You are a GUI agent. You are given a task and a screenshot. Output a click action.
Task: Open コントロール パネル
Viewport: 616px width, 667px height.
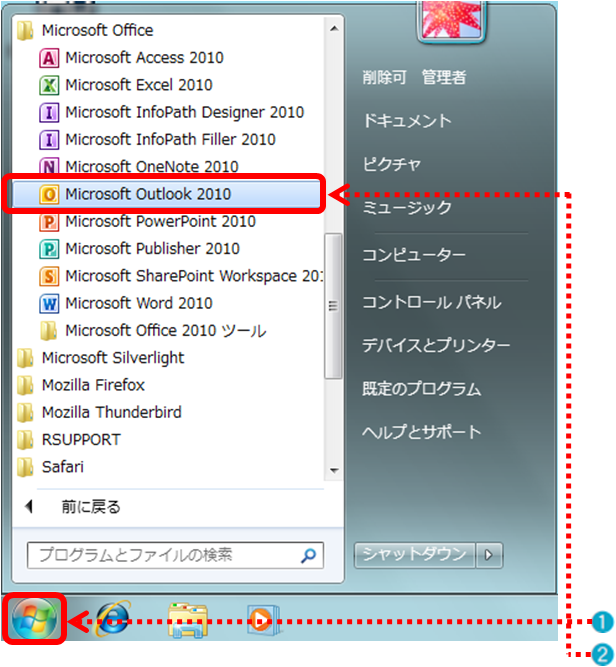432,302
